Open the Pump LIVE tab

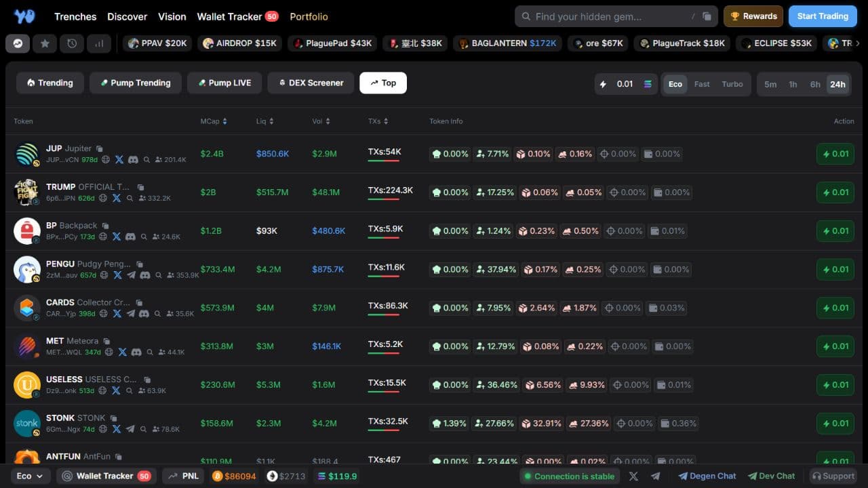tap(224, 83)
